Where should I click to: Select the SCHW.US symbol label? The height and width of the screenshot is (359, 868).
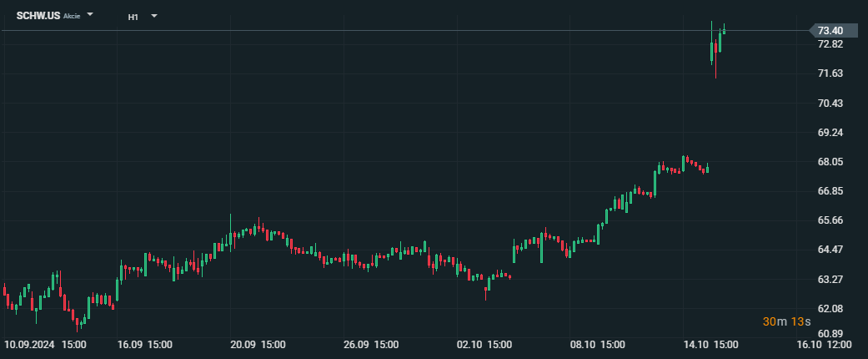[x=38, y=16]
